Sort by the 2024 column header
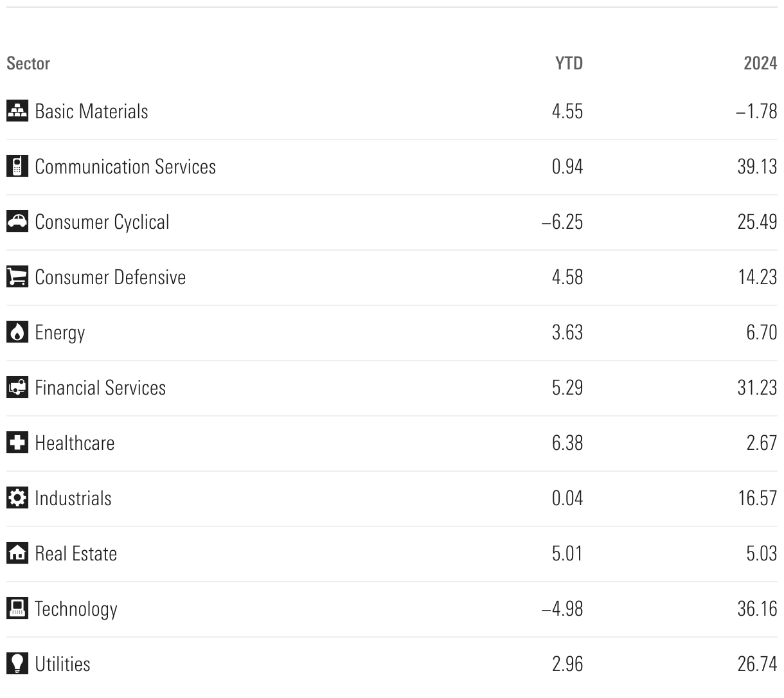The height and width of the screenshot is (698, 784). [760, 63]
